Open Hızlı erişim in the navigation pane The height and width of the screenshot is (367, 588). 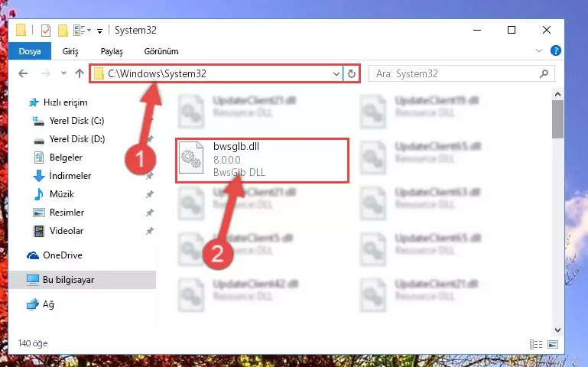[65, 102]
